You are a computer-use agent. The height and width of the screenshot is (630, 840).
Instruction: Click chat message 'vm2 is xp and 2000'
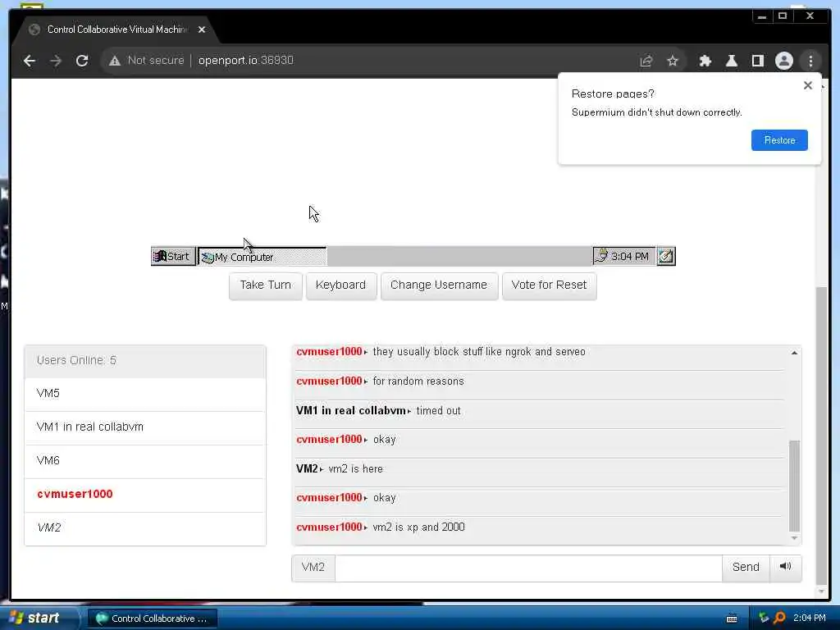(419, 527)
